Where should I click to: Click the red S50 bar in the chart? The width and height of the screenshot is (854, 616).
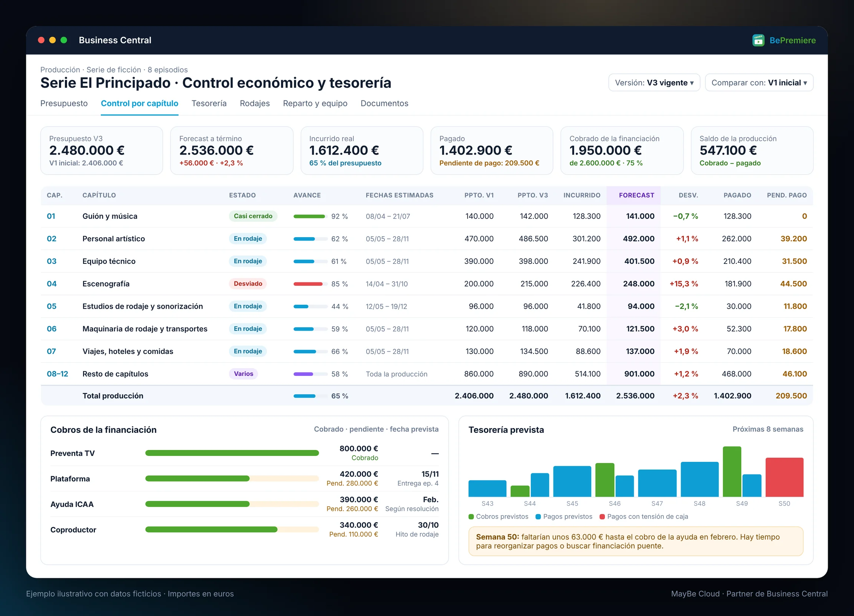point(784,477)
